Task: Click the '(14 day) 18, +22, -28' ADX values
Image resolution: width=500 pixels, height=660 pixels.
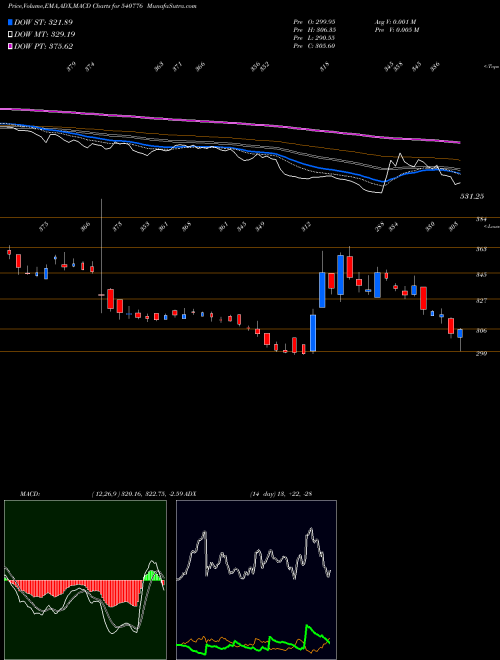Action: click(x=281, y=493)
